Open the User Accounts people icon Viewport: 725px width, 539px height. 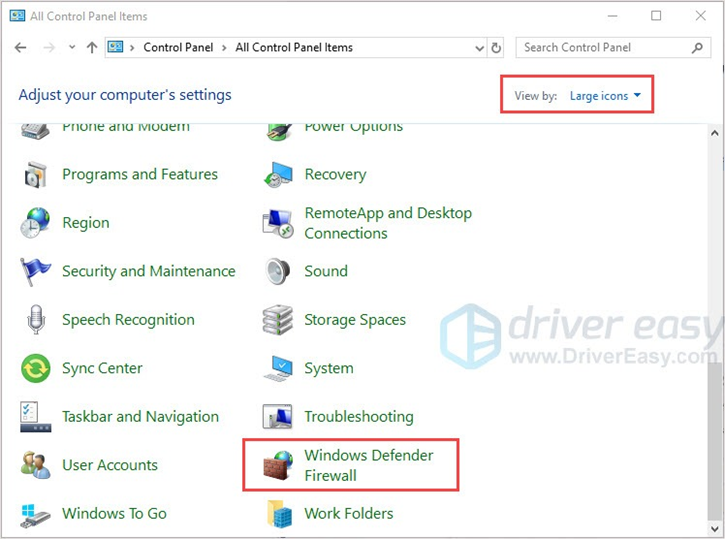click(x=36, y=465)
